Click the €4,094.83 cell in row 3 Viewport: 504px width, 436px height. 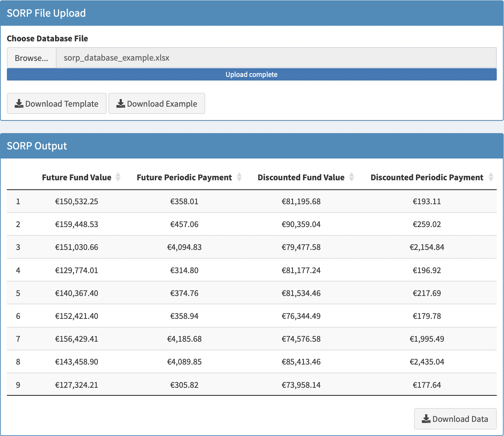point(184,247)
